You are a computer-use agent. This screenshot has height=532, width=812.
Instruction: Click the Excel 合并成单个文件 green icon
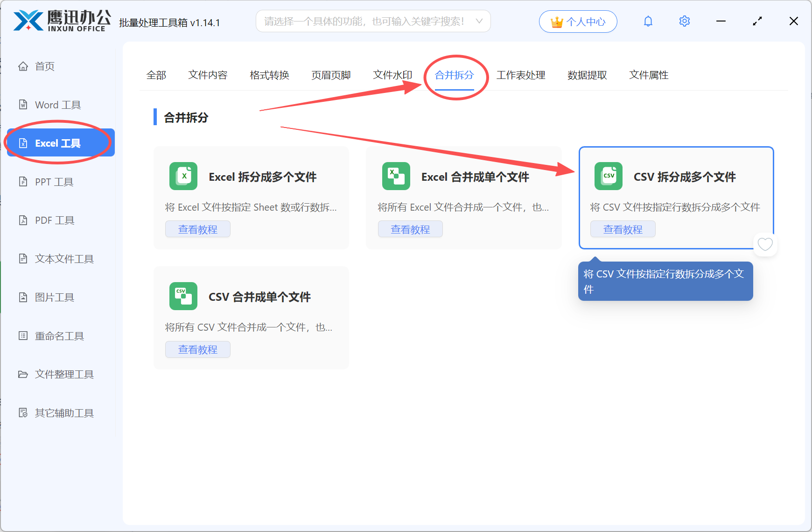pyautogui.click(x=396, y=176)
